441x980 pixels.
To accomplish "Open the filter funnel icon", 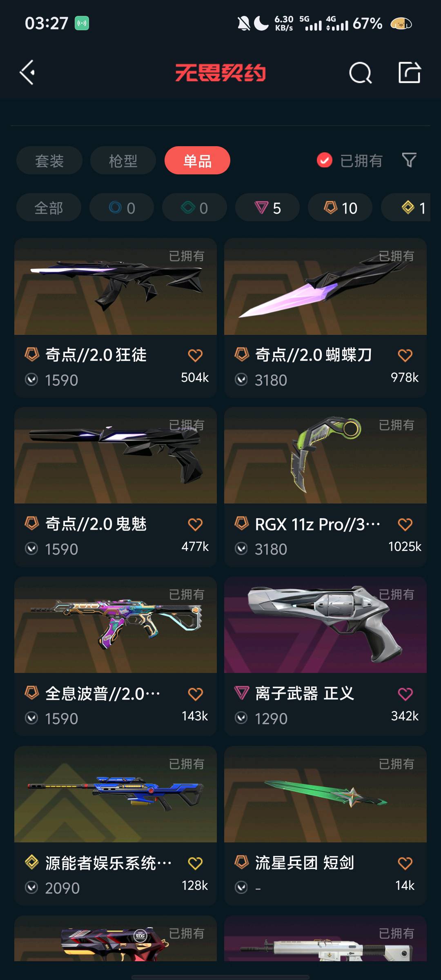I will (x=409, y=160).
